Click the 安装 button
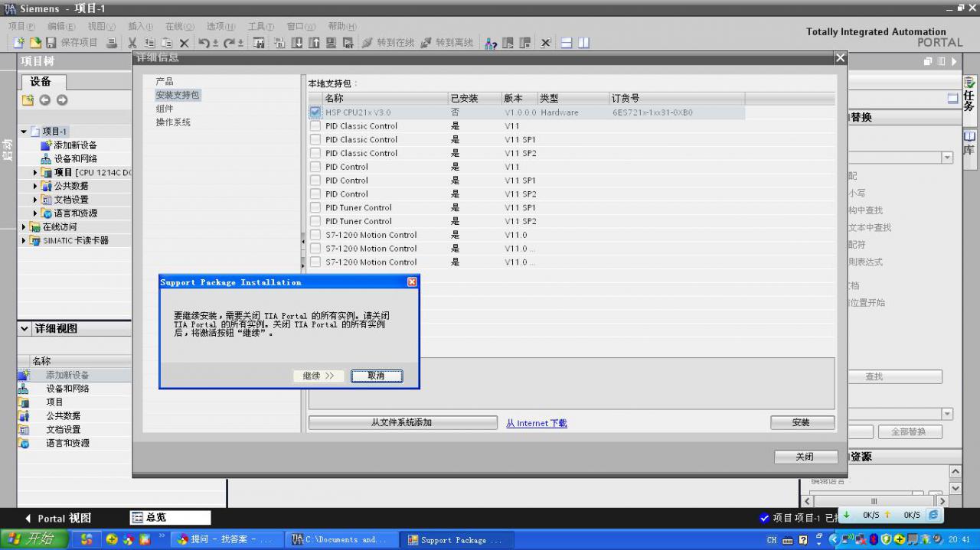 pos(802,422)
